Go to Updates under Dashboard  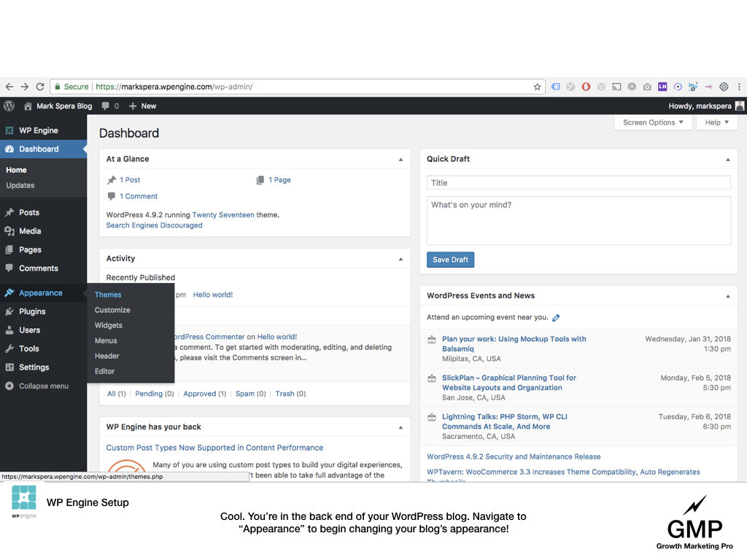(20, 185)
